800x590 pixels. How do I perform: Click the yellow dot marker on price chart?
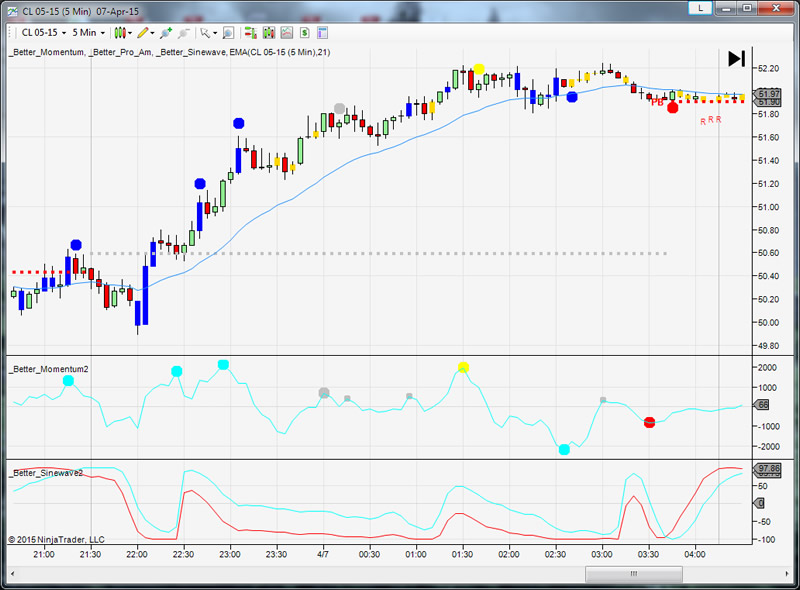coord(479,69)
